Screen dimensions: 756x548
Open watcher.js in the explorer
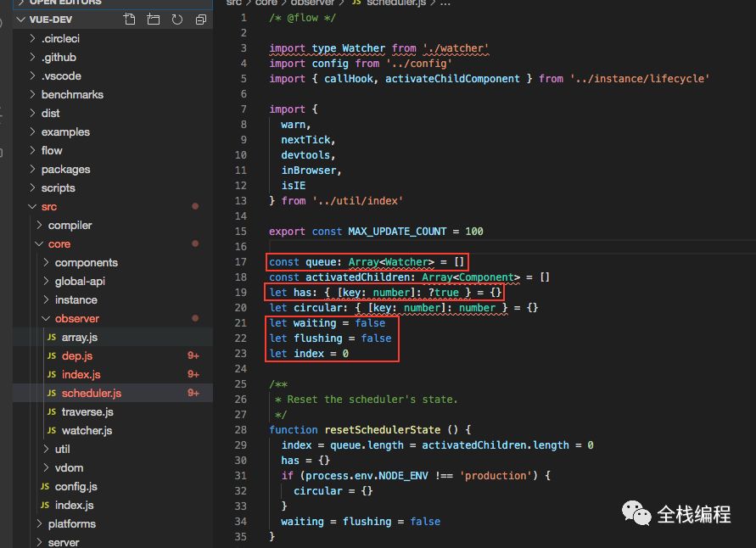[x=87, y=430]
